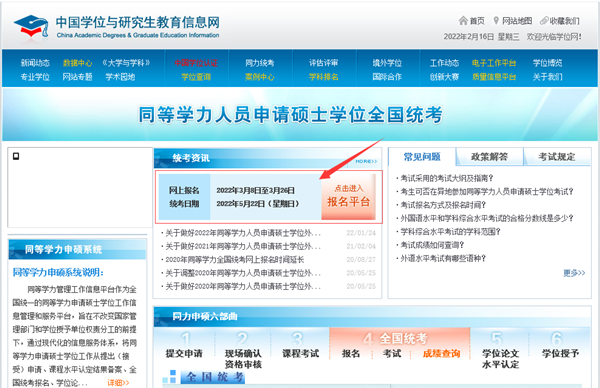Click the broken image placeholder icon
Viewport: 600px width, 388px height.
pos(16,156)
